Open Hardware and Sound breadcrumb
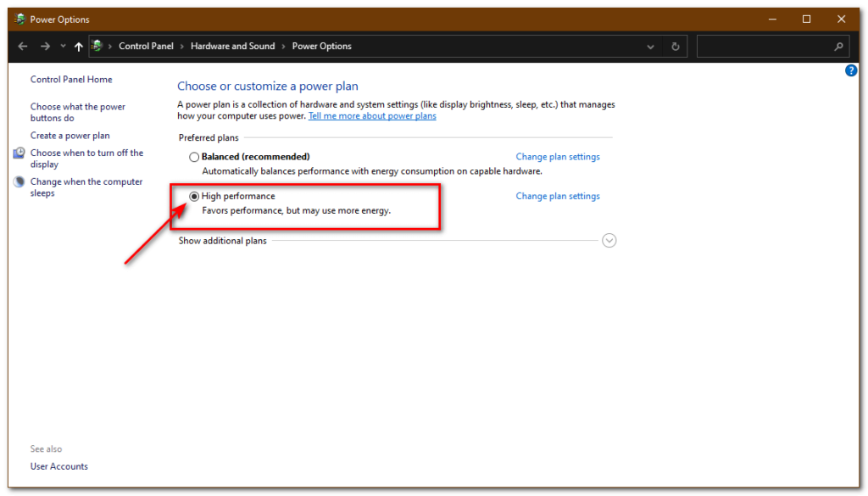868x496 pixels. coord(232,46)
